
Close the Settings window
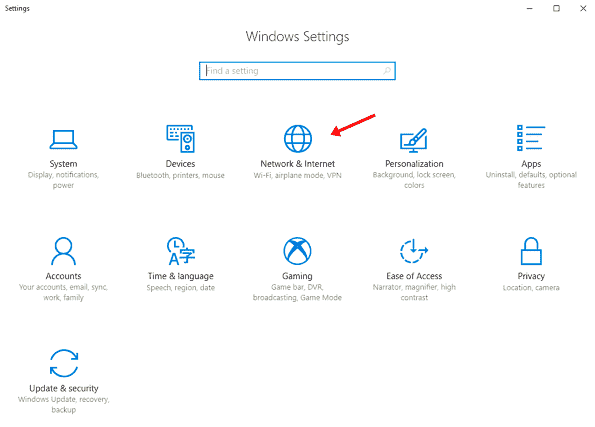pos(583,8)
